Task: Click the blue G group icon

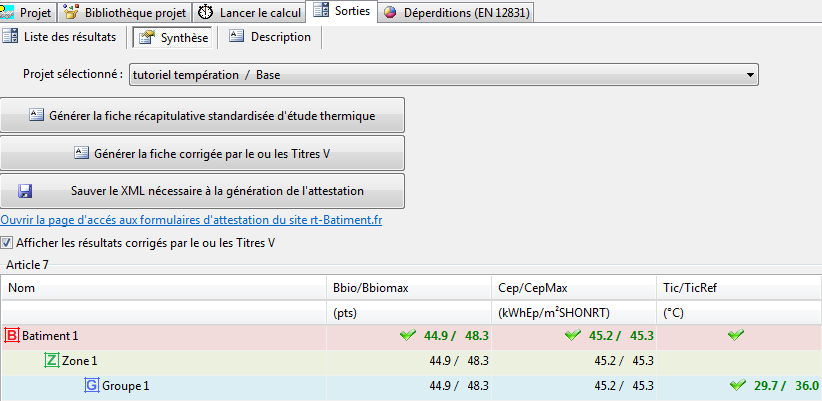Action: click(x=91, y=386)
